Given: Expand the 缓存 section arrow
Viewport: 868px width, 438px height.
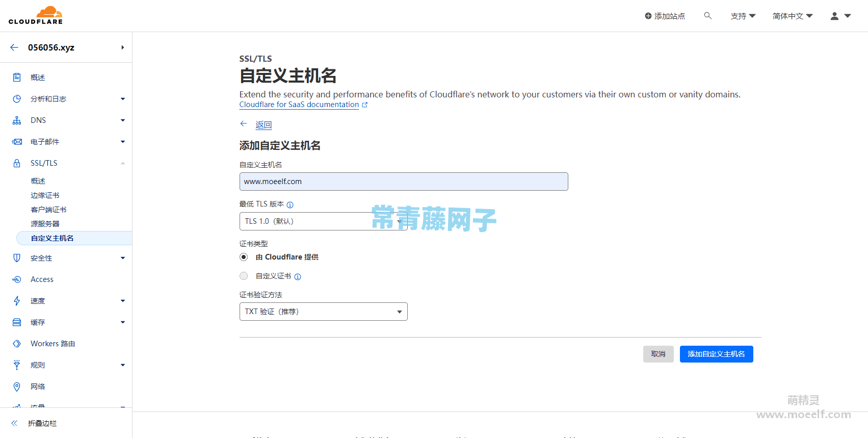Looking at the screenshot, I should tap(123, 322).
